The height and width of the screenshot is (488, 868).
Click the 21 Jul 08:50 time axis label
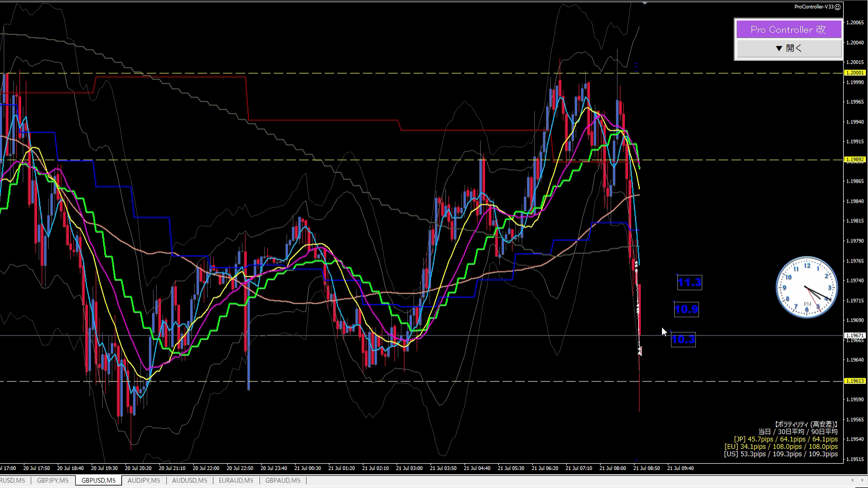click(x=647, y=468)
